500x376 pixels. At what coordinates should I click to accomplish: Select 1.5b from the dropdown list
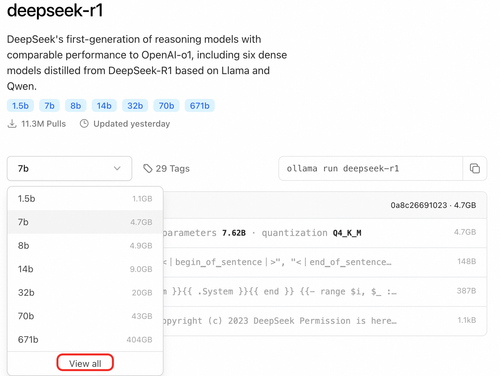tap(85, 199)
